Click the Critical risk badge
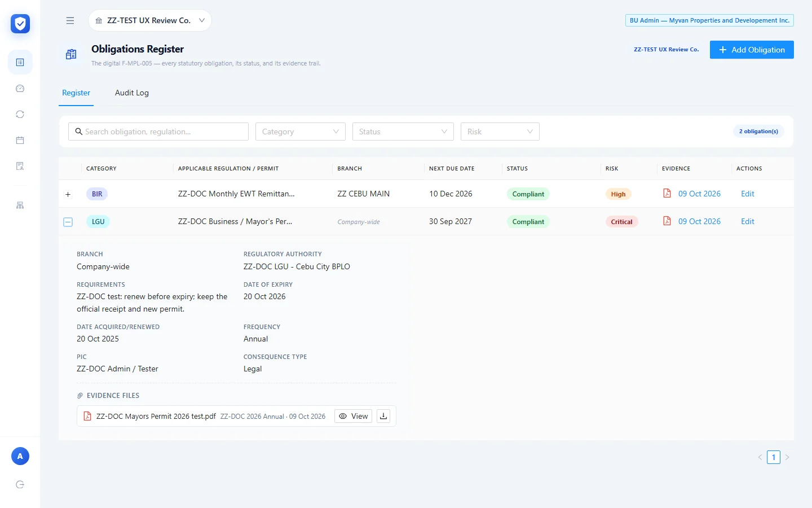 [x=621, y=222]
